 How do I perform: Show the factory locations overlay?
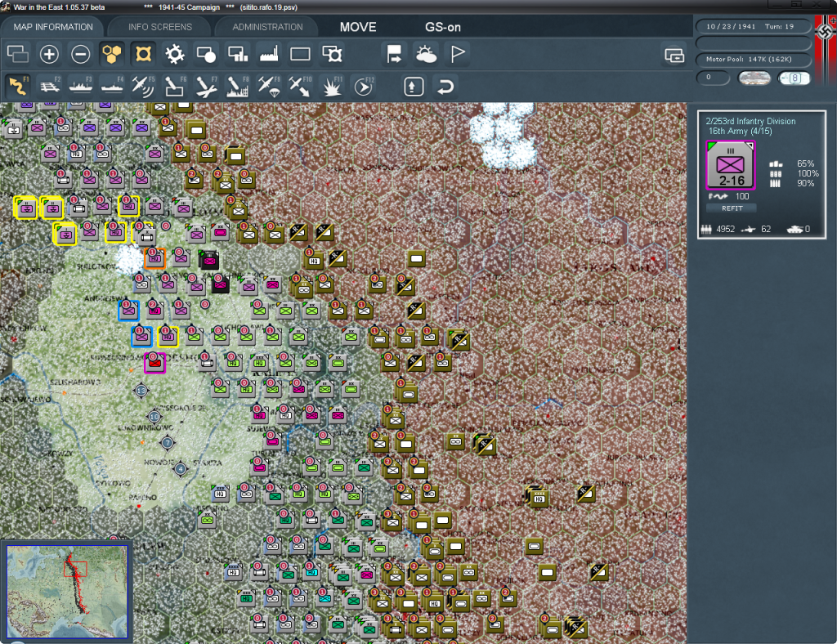click(x=269, y=54)
